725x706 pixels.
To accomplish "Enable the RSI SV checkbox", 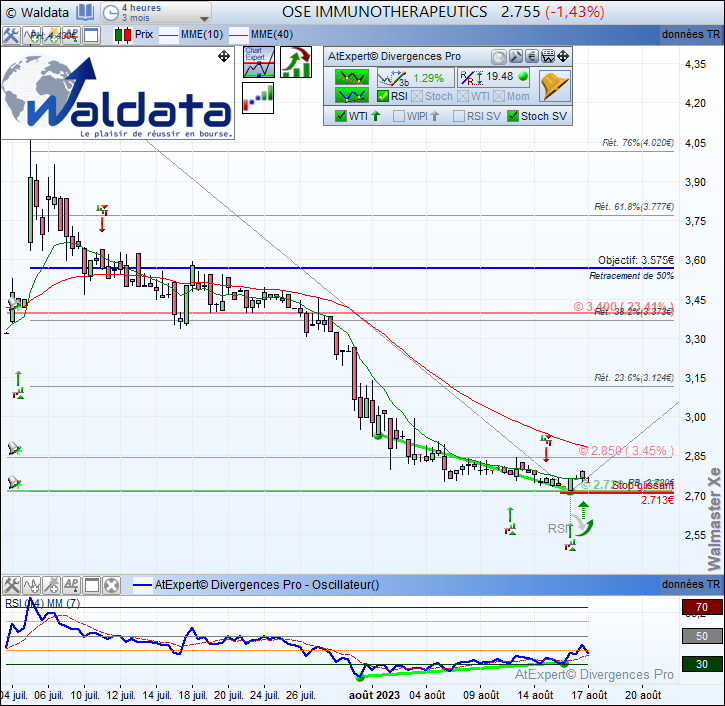I will (459, 116).
